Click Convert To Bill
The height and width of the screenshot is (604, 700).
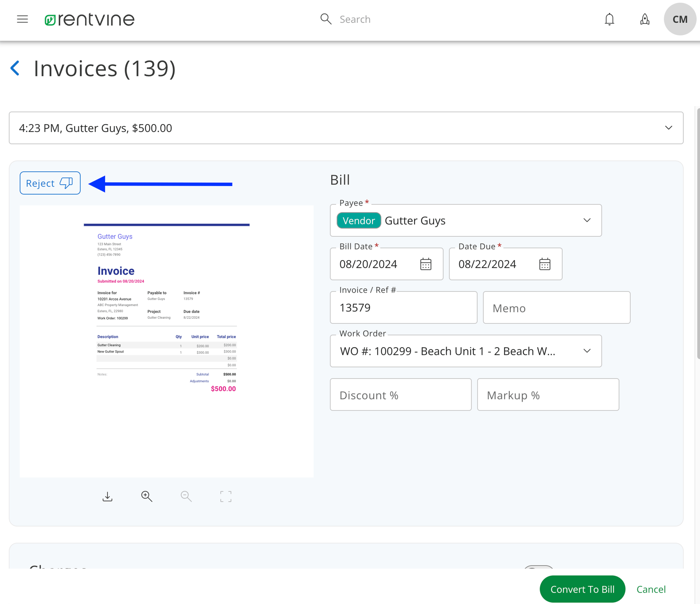click(x=582, y=589)
